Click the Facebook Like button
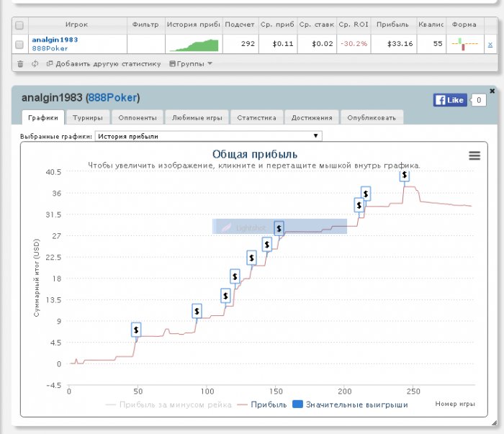This screenshot has height=434, width=504. [449, 100]
